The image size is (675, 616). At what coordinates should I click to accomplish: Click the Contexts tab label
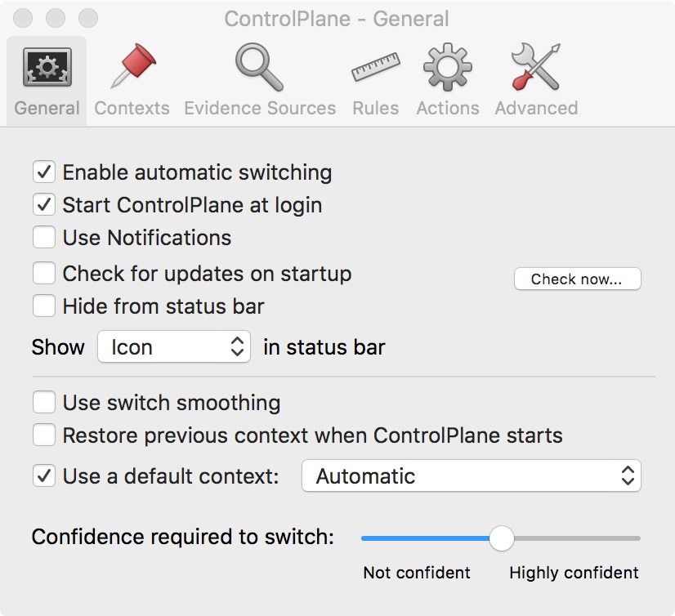tap(132, 108)
